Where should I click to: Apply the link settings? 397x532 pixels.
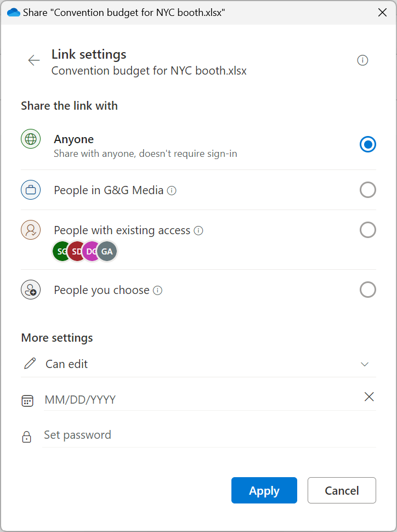coord(264,490)
